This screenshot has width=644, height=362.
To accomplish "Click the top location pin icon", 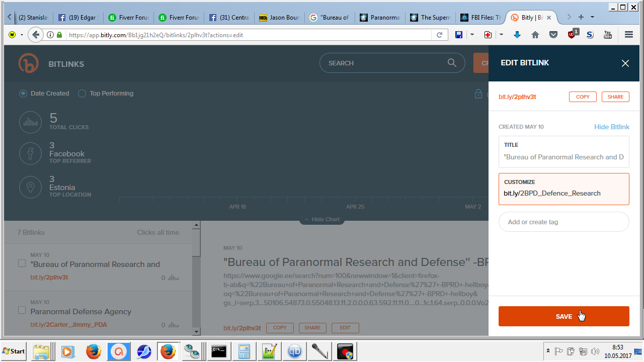I will (x=30, y=187).
